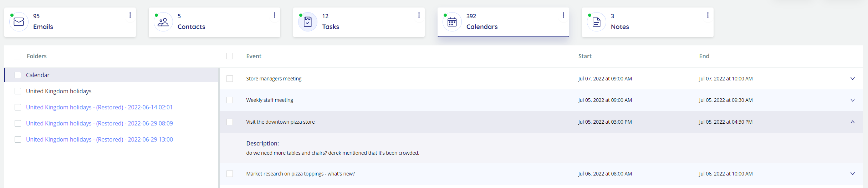868x188 pixels.
Task: Click the Contacts people icon
Action: tap(163, 22)
